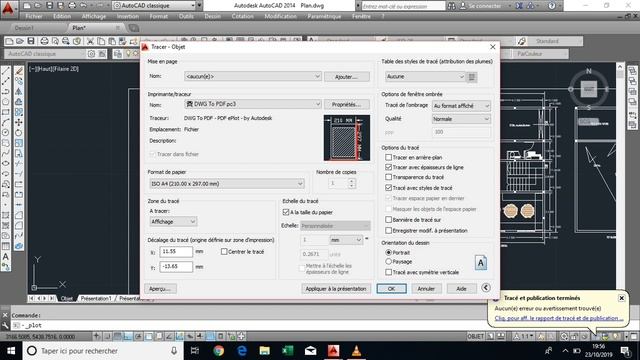Viewport: 640px width, 360px height.
Task: Select the Mirror modify tool
Action: [19, 91]
